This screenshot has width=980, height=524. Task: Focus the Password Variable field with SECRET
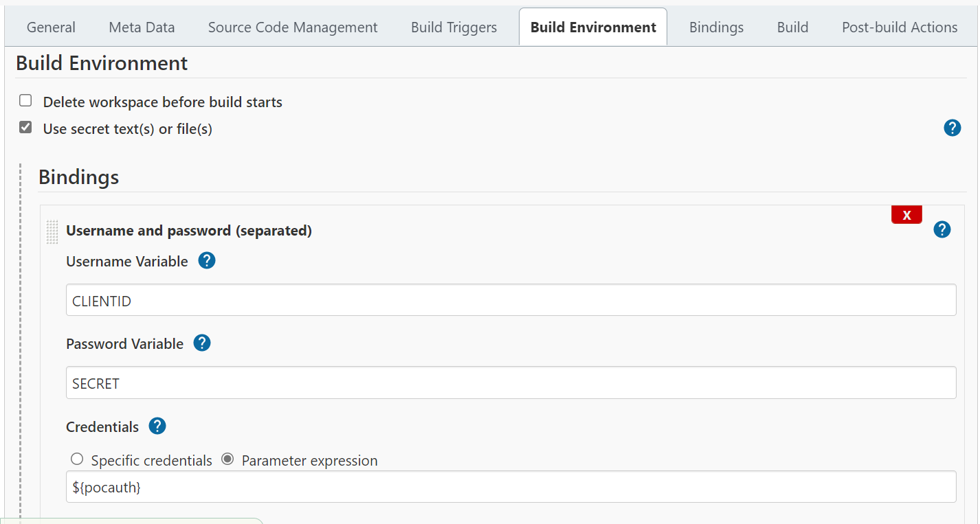511,383
